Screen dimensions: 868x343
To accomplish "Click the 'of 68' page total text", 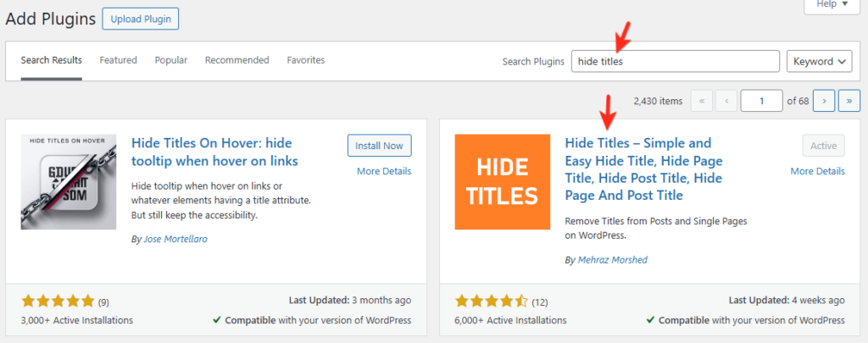I will pos(798,102).
